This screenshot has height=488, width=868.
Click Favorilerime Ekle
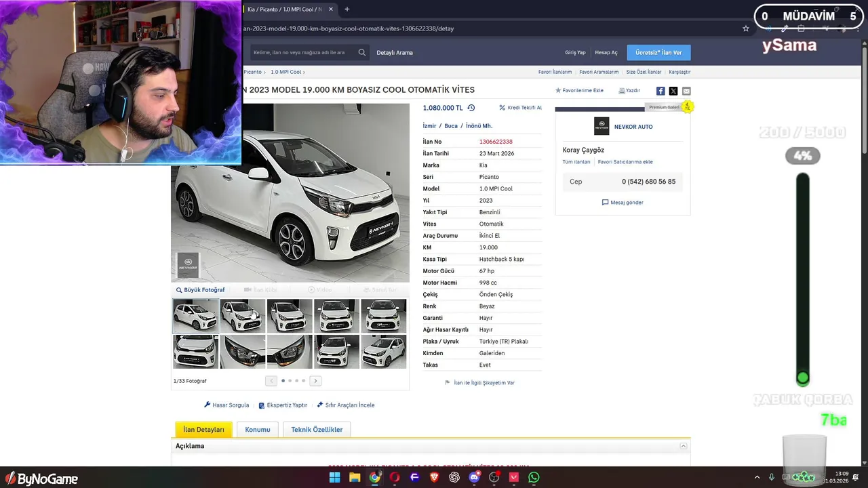click(579, 91)
